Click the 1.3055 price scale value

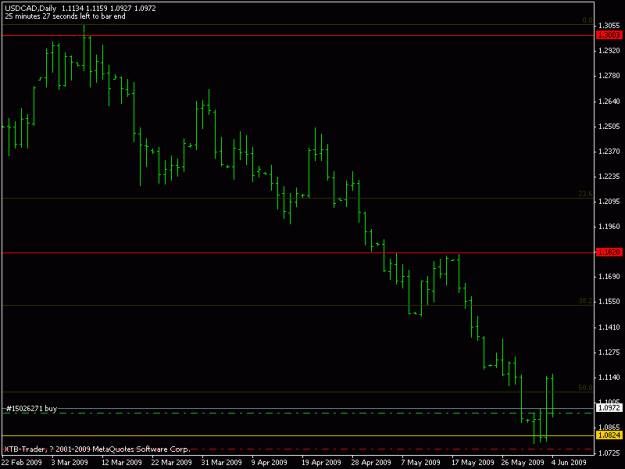[609, 26]
